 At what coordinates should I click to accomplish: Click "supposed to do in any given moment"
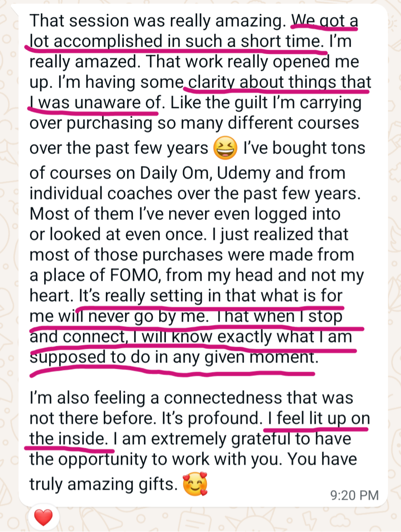(x=173, y=357)
